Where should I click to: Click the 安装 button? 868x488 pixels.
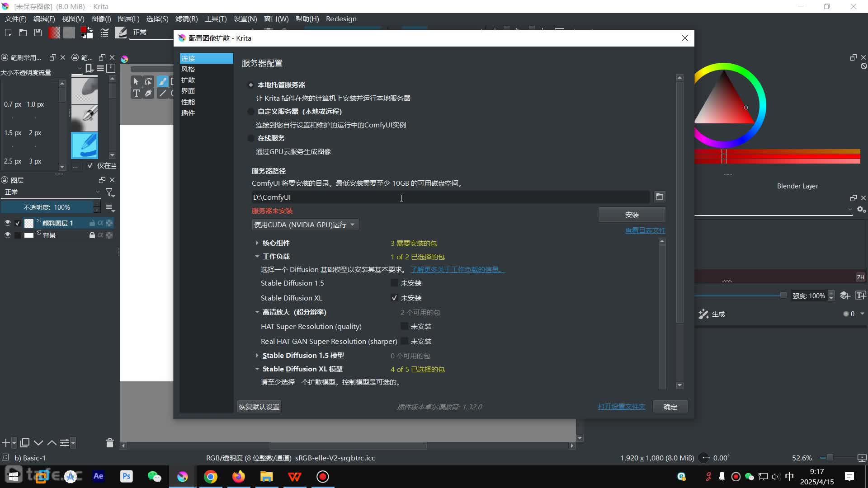coord(632,215)
